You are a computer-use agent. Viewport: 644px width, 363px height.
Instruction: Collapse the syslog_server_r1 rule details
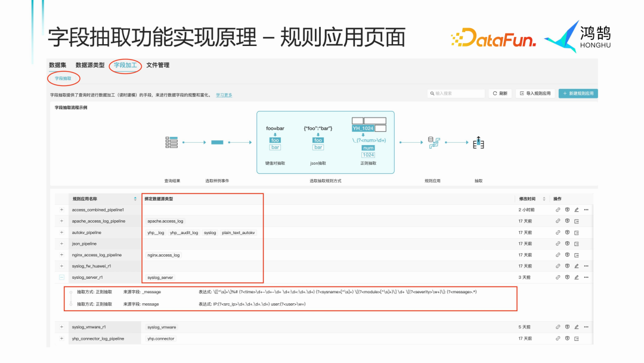point(61,277)
